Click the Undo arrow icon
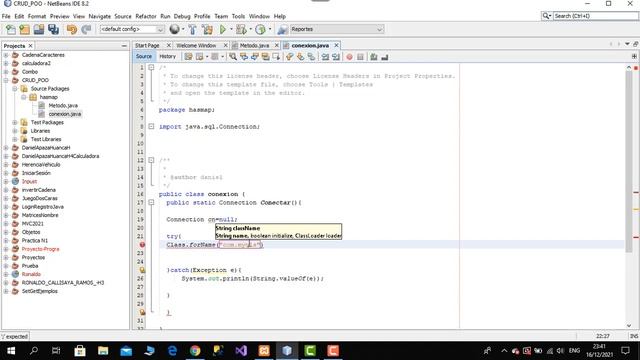Viewport: 640px width, 360px height. [x=72, y=29]
